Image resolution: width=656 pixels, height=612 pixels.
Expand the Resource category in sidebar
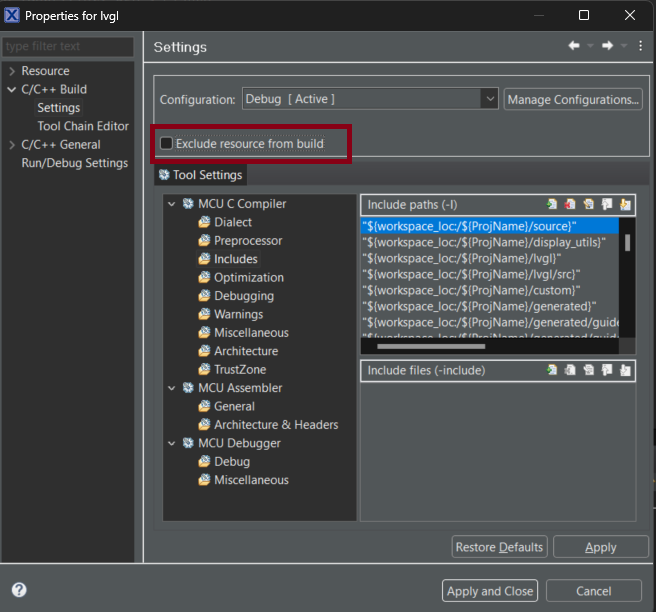(x=11, y=71)
